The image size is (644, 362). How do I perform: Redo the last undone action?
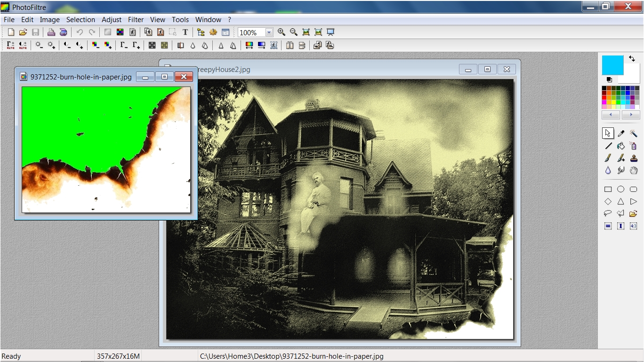(x=92, y=32)
